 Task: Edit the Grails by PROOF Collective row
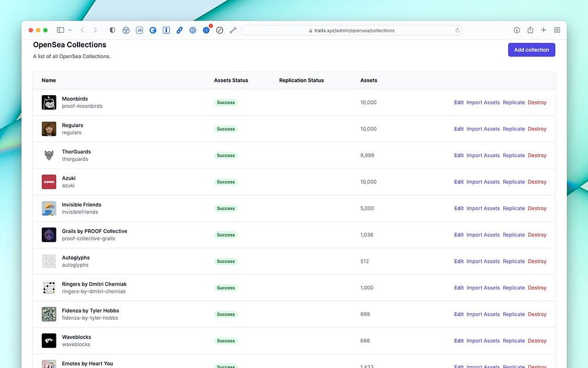coord(459,235)
